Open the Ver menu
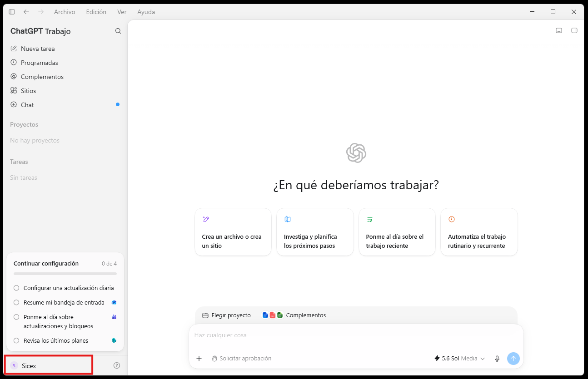The height and width of the screenshot is (379, 588). click(x=122, y=12)
